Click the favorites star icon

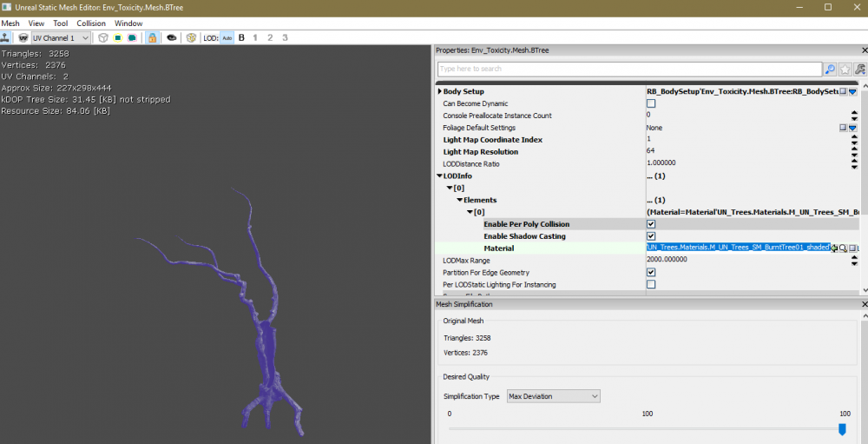(x=845, y=69)
